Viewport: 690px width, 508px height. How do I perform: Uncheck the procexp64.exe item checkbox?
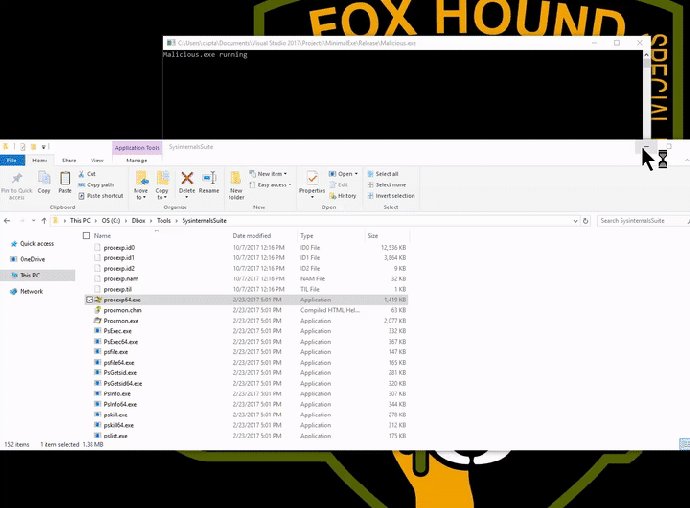coord(89,300)
